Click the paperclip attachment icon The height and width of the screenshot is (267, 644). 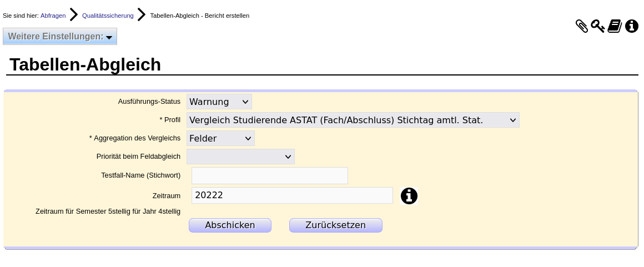click(581, 26)
